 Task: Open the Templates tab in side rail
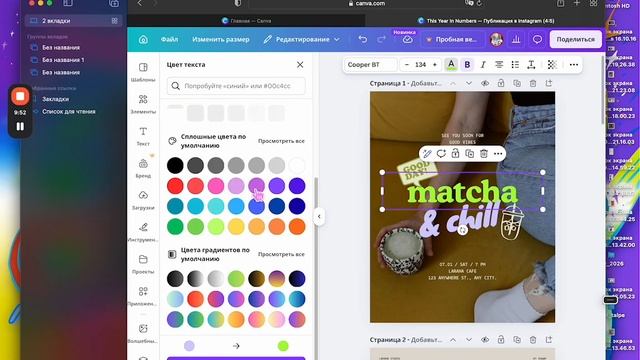click(143, 72)
